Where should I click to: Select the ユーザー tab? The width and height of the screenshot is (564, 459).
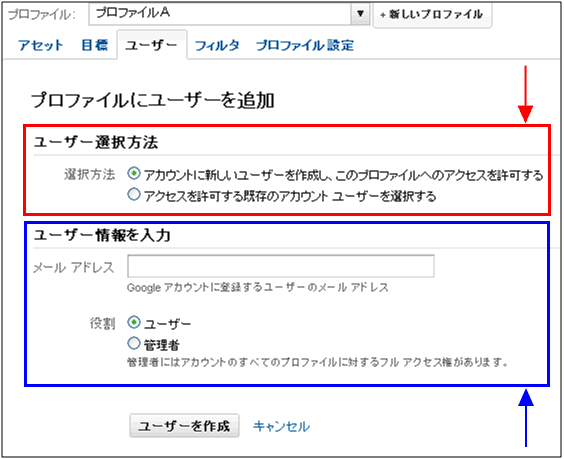pyautogui.click(x=151, y=46)
